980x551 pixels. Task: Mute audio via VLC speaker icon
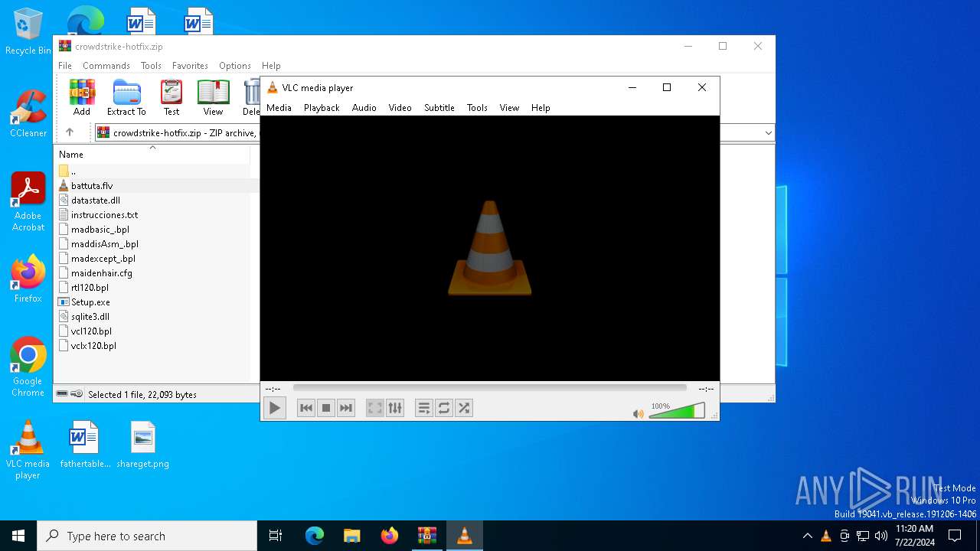(x=639, y=414)
